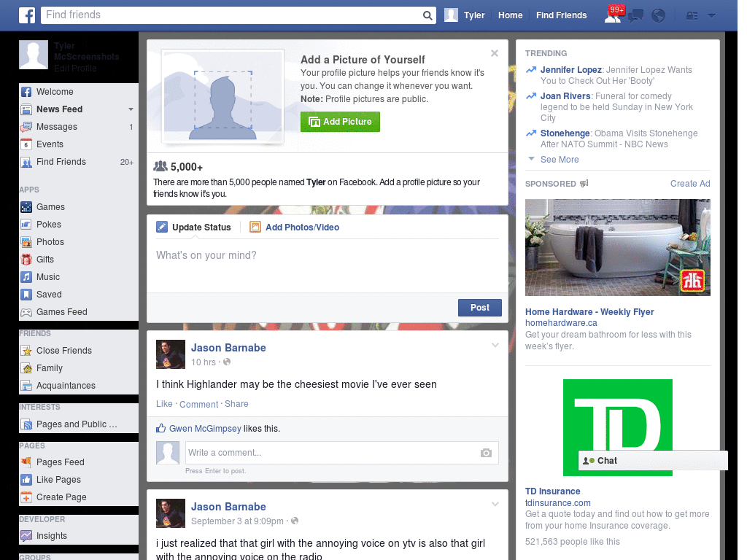Click the Acquaintances list icon
The width and height of the screenshot is (747, 560).
point(26,386)
